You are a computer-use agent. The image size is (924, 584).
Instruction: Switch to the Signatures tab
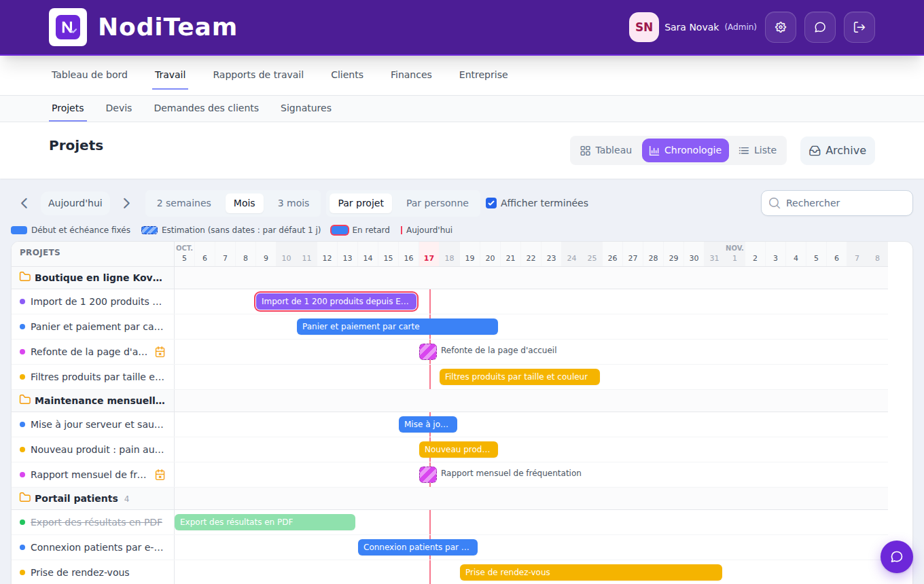pyautogui.click(x=306, y=108)
